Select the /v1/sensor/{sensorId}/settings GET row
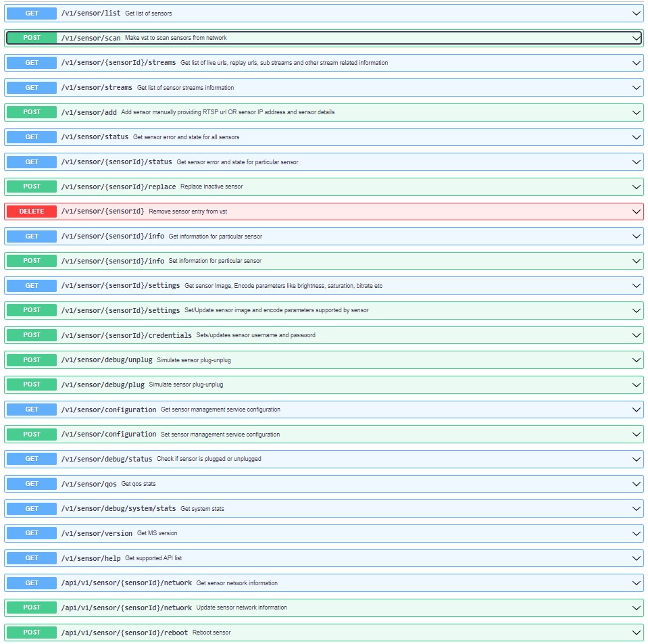648x644 pixels. pos(324,285)
